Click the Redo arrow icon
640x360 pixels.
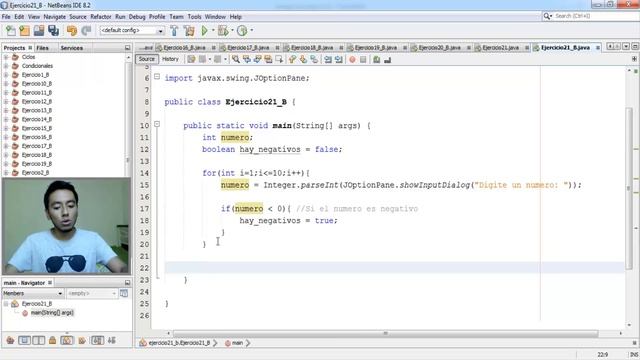point(86,31)
